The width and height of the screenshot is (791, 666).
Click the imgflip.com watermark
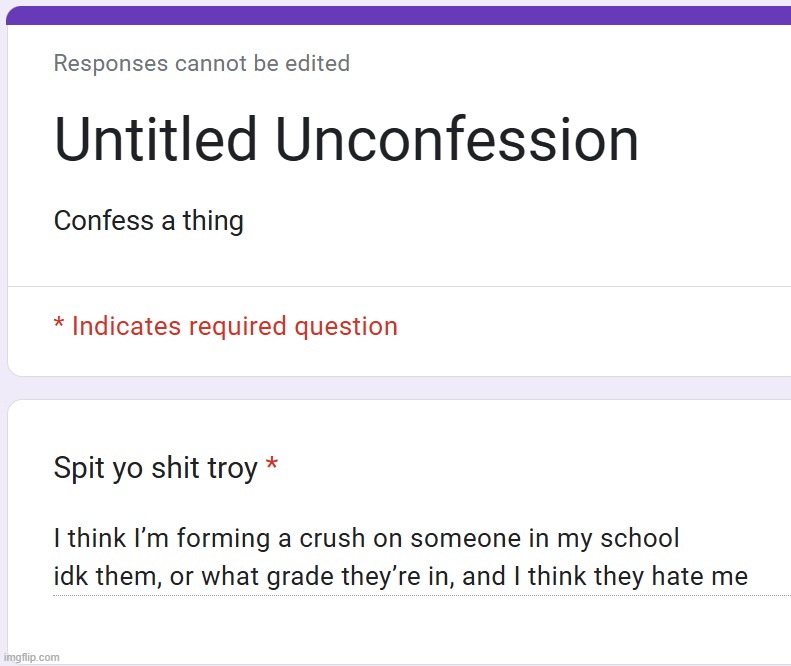point(31,657)
